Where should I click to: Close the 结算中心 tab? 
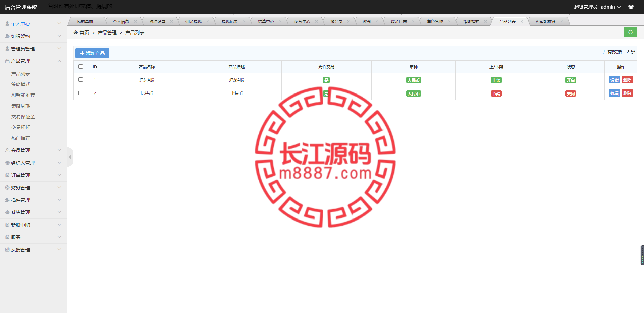click(280, 22)
